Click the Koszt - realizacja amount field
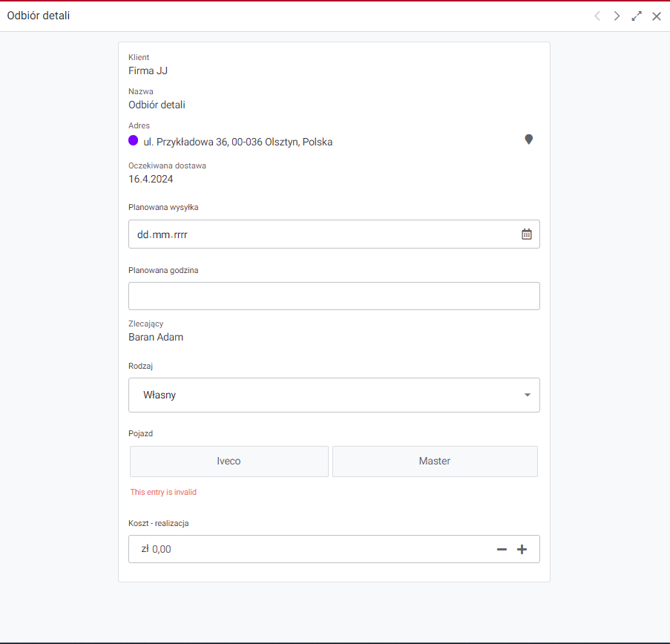670x644 pixels. pyautogui.click(x=312, y=549)
